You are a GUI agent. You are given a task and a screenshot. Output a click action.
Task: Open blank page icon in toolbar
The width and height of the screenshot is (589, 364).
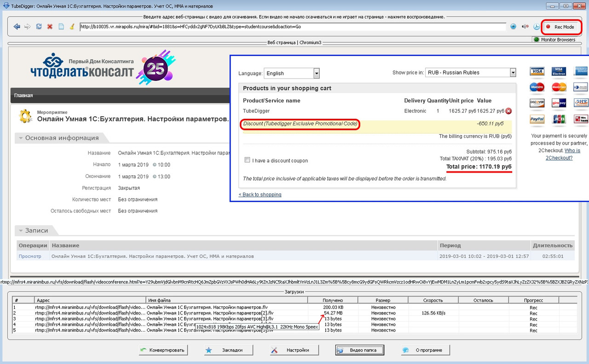tap(61, 27)
